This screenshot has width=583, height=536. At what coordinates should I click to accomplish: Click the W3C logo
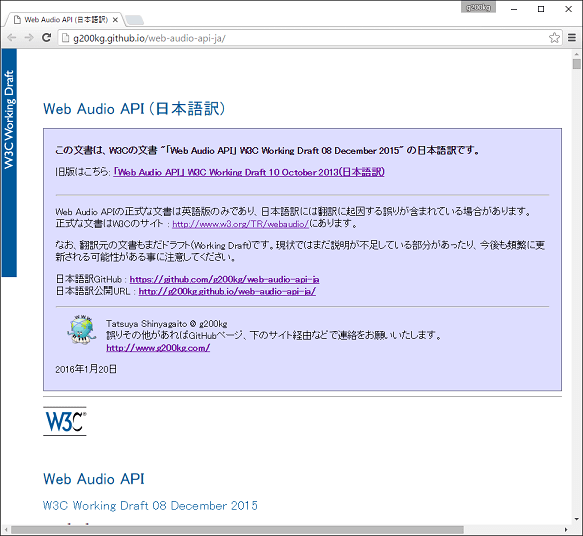coord(65,421)
